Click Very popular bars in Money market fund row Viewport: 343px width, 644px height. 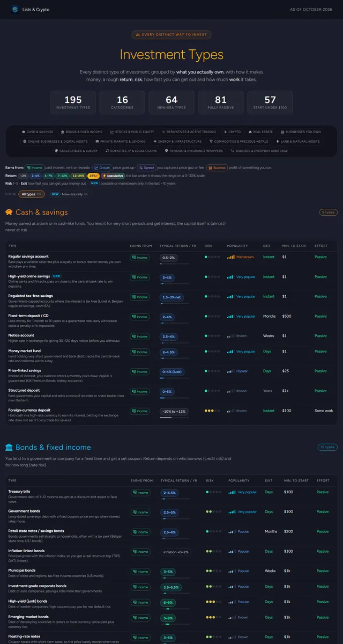(x=230, y=352)
